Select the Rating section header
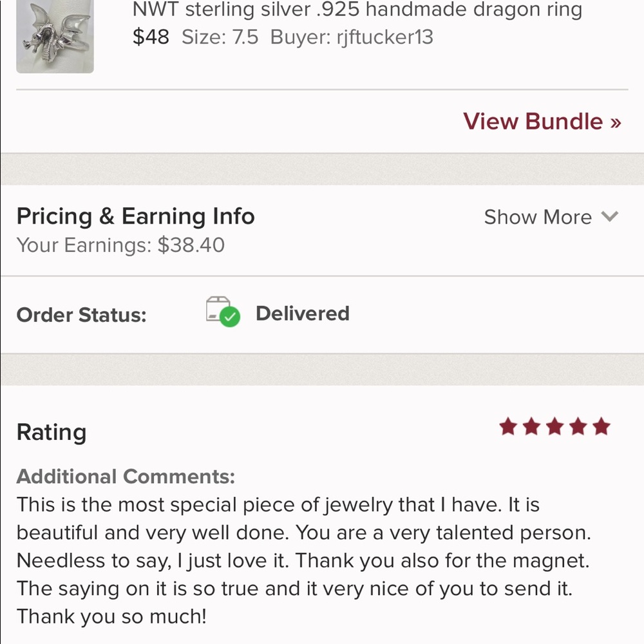 [x=52, y=432]
